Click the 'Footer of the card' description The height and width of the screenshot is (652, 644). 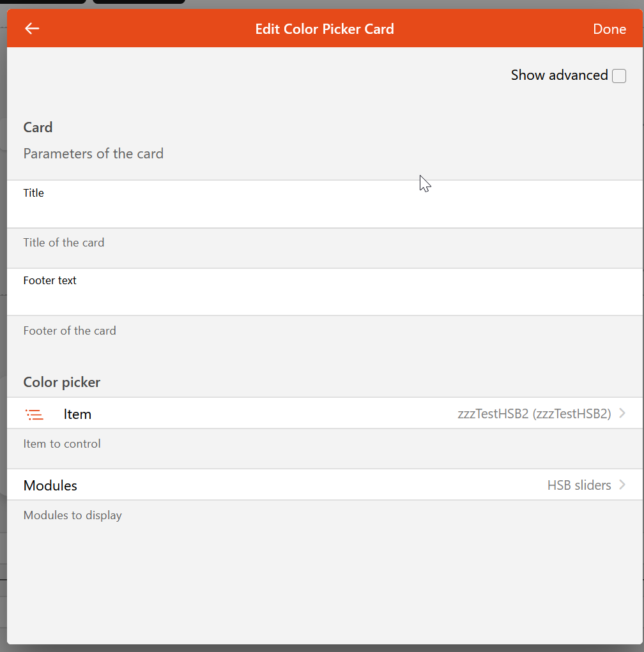click(70, 331)
